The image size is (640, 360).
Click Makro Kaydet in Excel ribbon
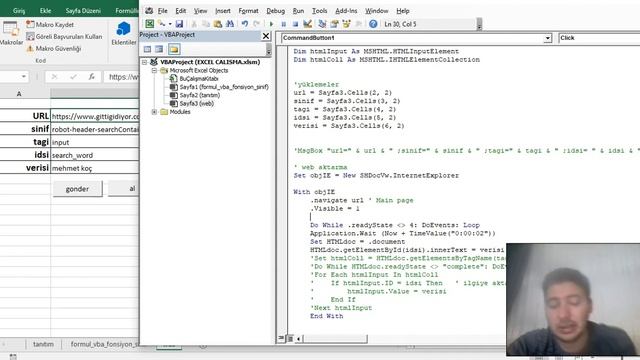tap(50, 24)
